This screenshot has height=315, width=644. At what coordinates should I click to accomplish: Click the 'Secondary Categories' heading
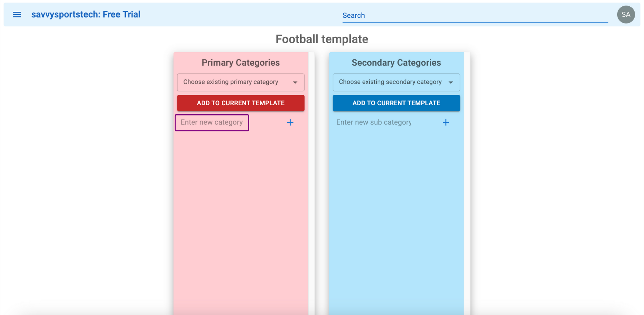pyautogui.click(x=396, y=63)
